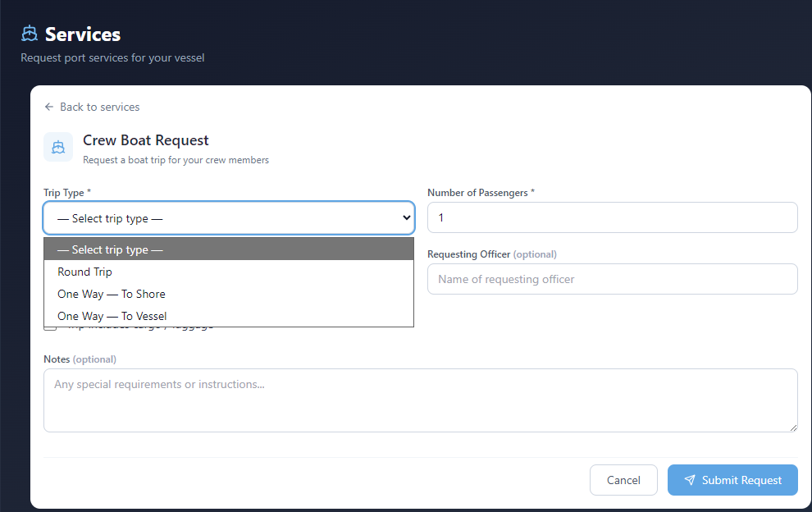Image resolution: width=812 pixels, height=512 pixels.
Task: Click the boat icon beside Services heading
Action: 30,34
